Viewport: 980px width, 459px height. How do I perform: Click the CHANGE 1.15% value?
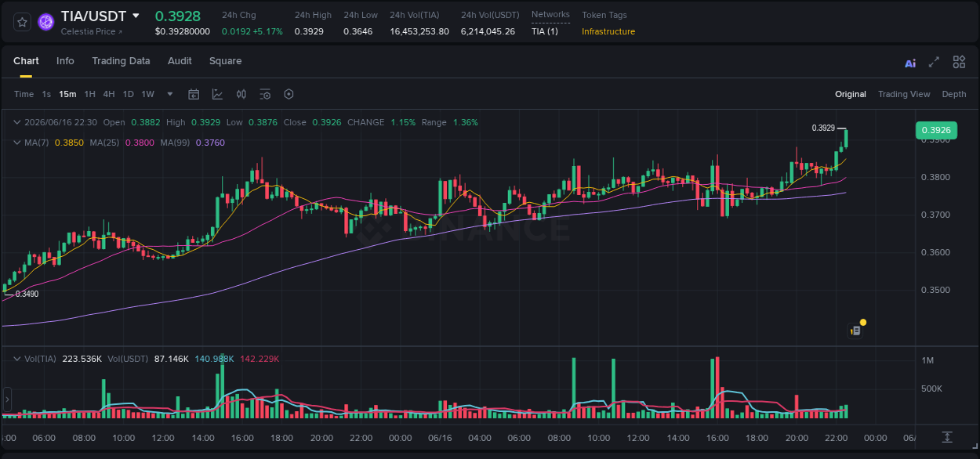click(x=403, y=122)
